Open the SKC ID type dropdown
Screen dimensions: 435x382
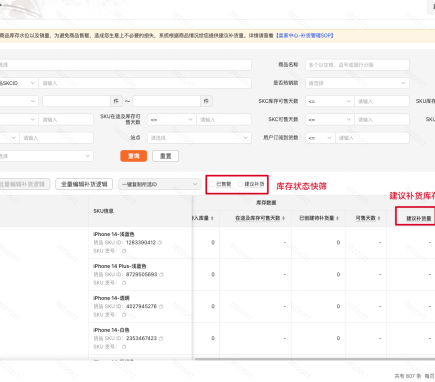pos(18,83)
